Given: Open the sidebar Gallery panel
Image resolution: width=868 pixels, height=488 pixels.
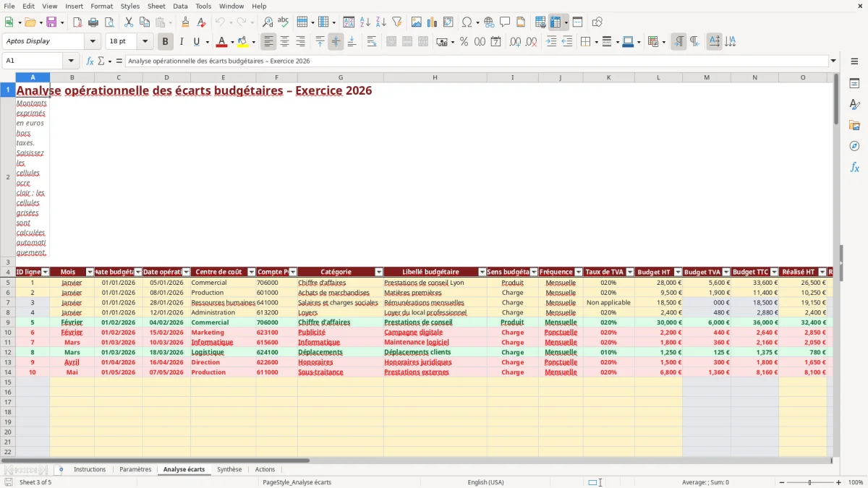Looking at the screenshot, I should [854, 125].
